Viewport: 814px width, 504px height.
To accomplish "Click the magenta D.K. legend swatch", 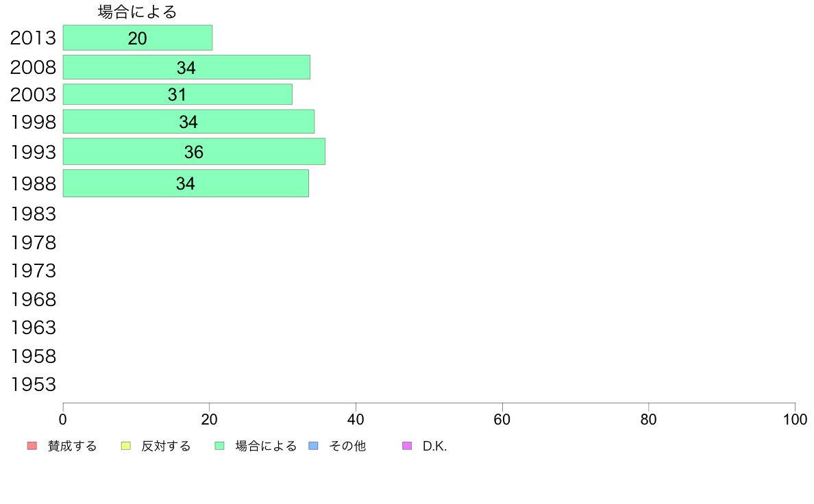I will (407, 446).
